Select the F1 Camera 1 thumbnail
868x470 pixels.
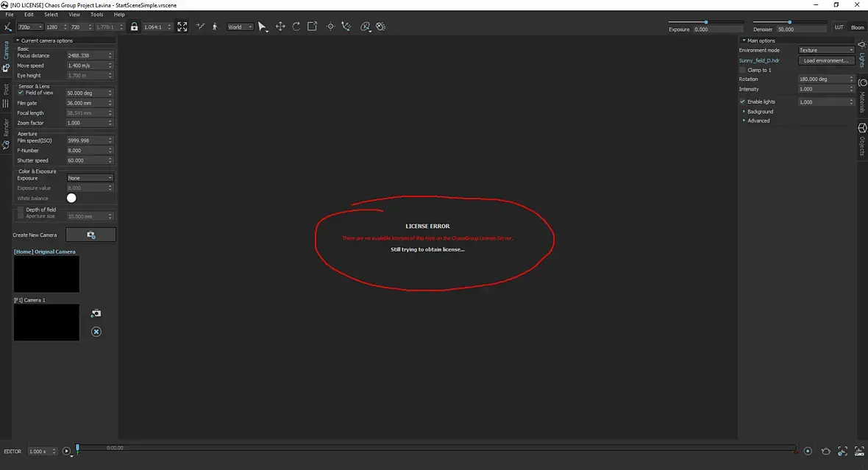point(46,322)
